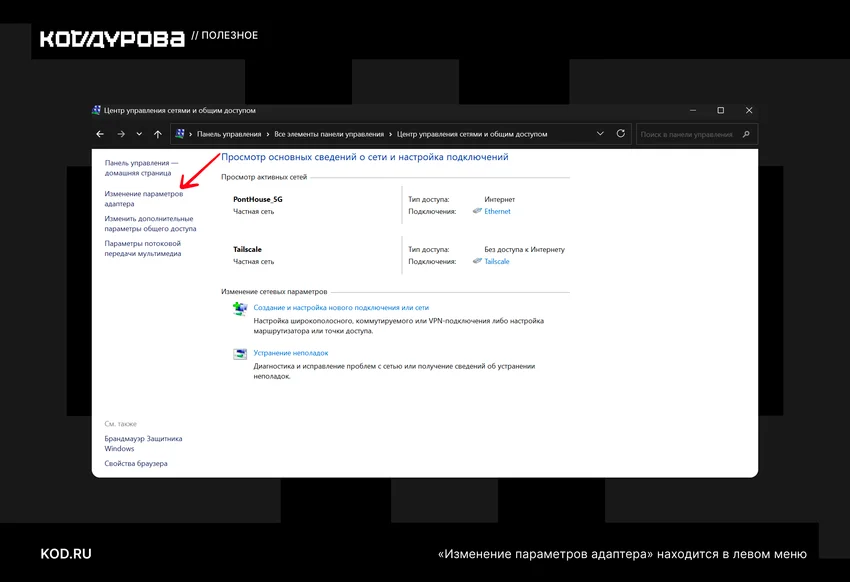Maximize the network center window
850x582 pixels.
click(x=720, y=110)
